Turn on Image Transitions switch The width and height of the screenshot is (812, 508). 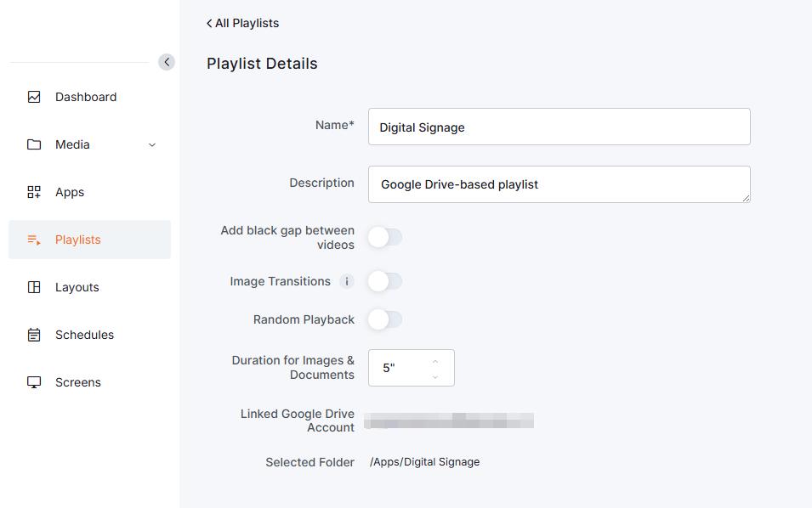click(384, 281)
